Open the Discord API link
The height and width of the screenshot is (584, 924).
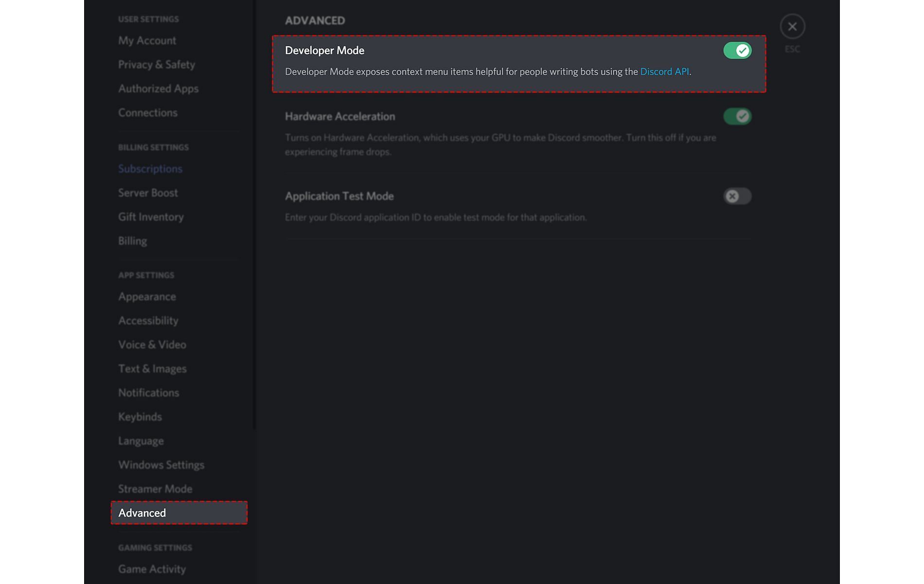pyautogui.click(x=664, y=72)
